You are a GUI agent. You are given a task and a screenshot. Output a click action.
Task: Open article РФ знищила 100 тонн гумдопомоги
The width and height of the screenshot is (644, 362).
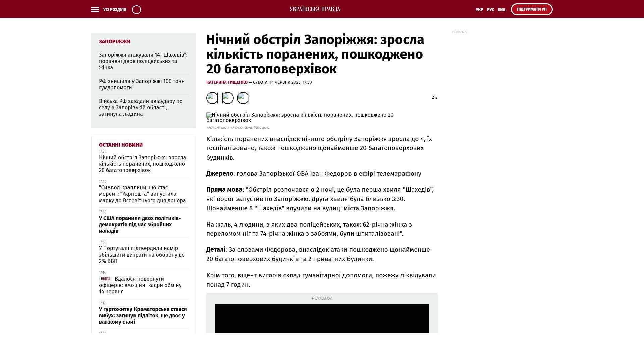pyautogui.click(x=142, y=84)
